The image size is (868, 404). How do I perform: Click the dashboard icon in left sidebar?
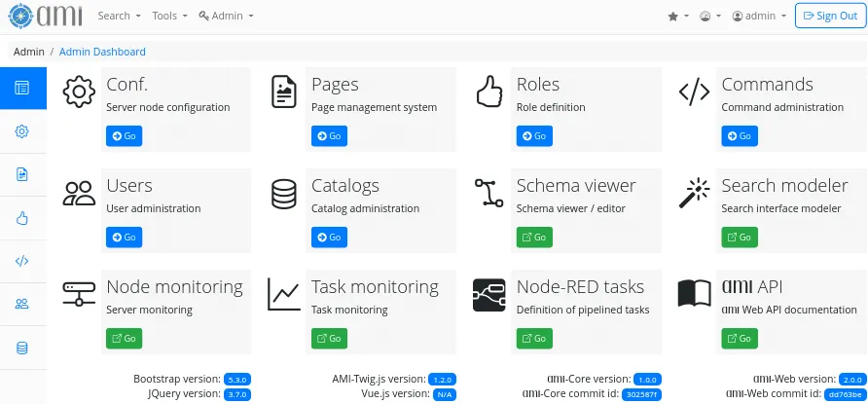(21, 89)
